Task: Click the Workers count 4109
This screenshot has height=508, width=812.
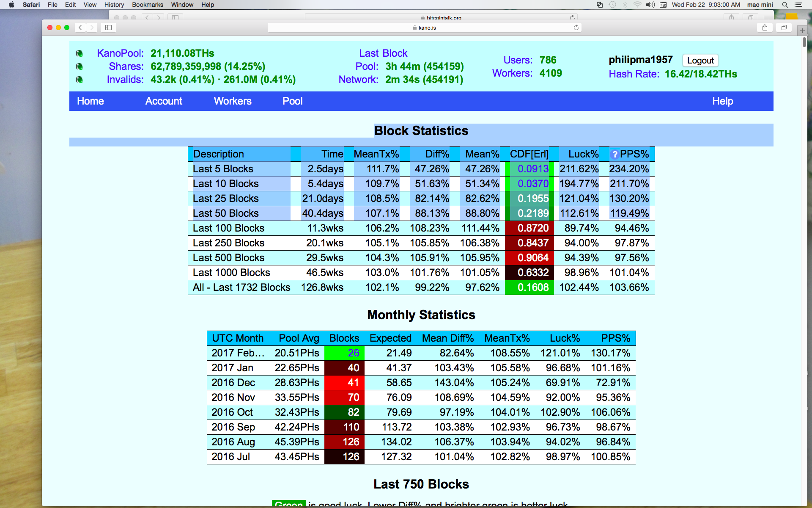Action: click(x=551, y=73)
